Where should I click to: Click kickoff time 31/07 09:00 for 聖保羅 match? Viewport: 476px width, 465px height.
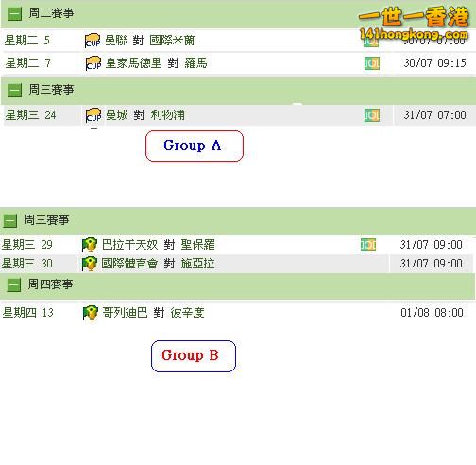coord(431,245)
